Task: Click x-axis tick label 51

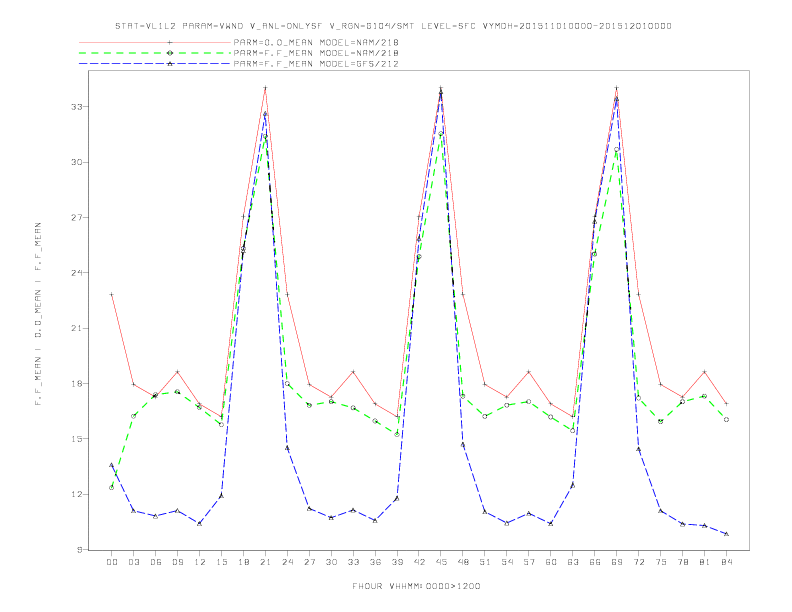Action: (x=485, y=562)
